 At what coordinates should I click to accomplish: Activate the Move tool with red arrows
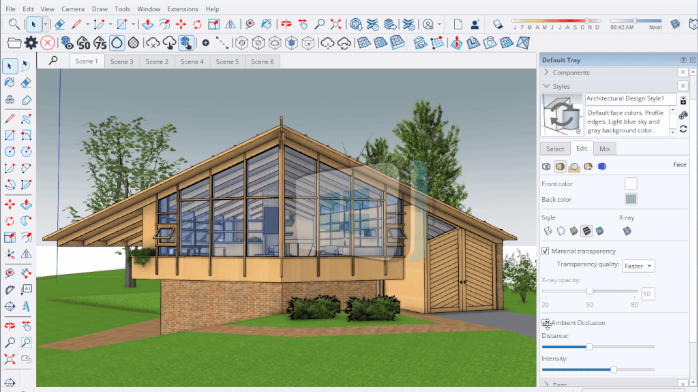tap(9, 204)
